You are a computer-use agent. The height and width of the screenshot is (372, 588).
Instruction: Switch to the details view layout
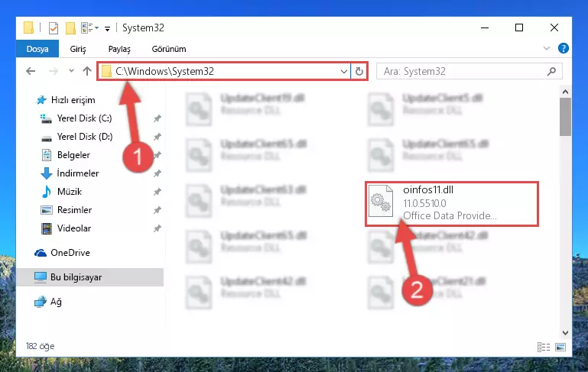pyautogui.click(x=544, y=348)
